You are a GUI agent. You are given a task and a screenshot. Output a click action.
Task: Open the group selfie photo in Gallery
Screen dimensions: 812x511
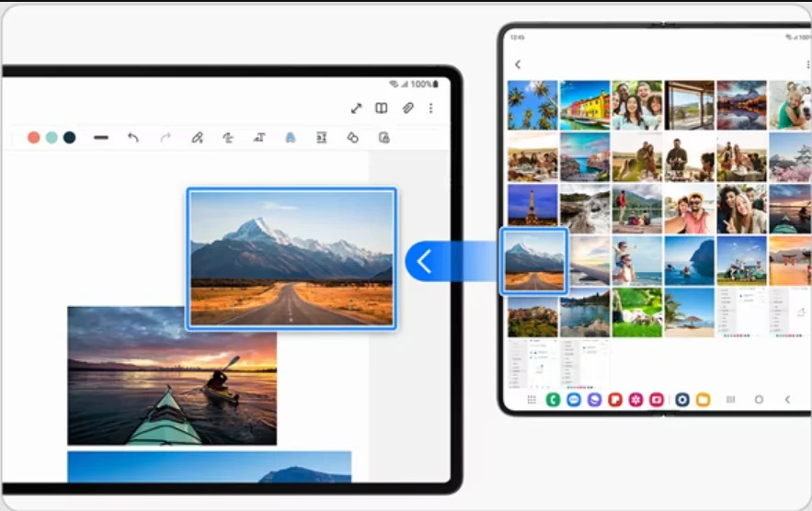637,105
